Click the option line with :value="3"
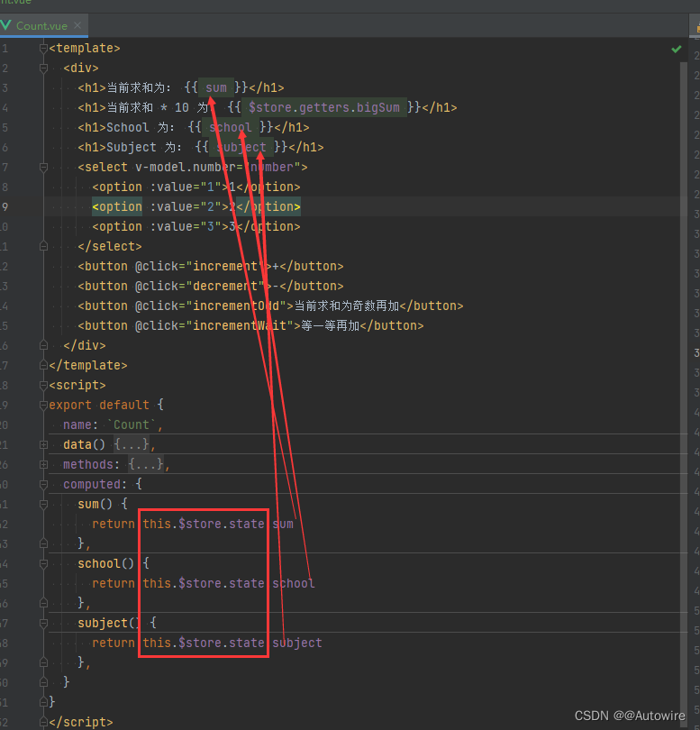 tap(195, 227)
